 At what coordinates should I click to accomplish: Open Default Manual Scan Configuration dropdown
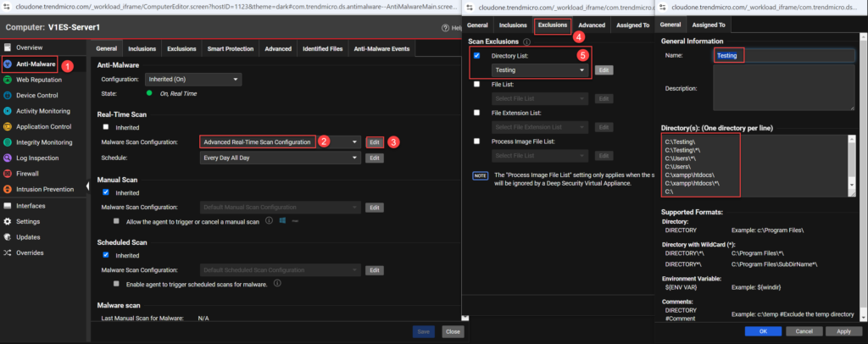pos(280,208)
